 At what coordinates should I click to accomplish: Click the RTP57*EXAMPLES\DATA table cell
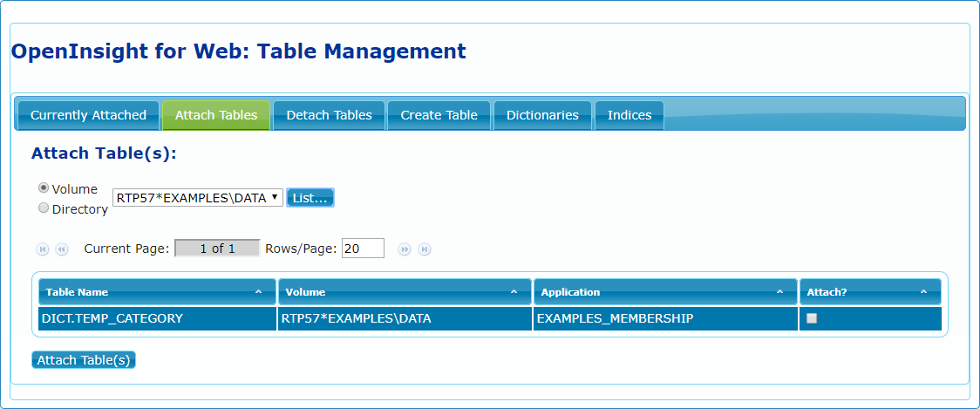coord(405,318)
